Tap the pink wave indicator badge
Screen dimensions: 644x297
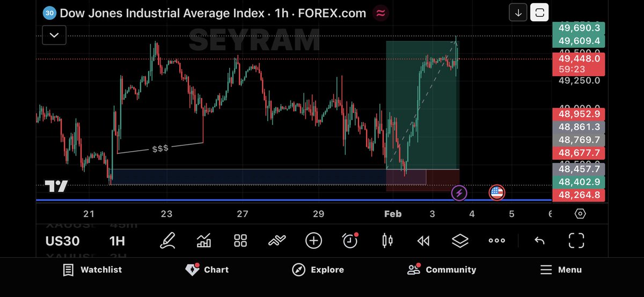point(381,13)
